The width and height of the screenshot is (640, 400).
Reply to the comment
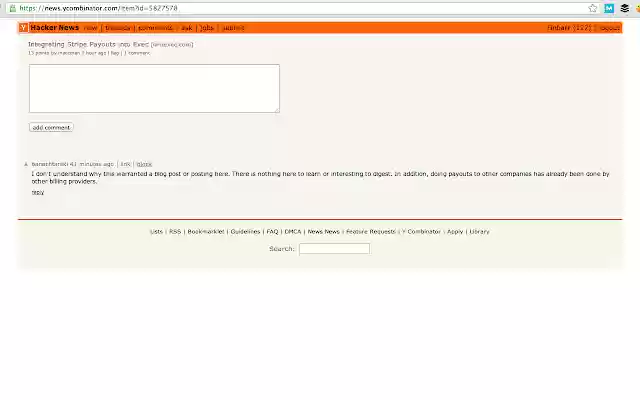(38, 192)
